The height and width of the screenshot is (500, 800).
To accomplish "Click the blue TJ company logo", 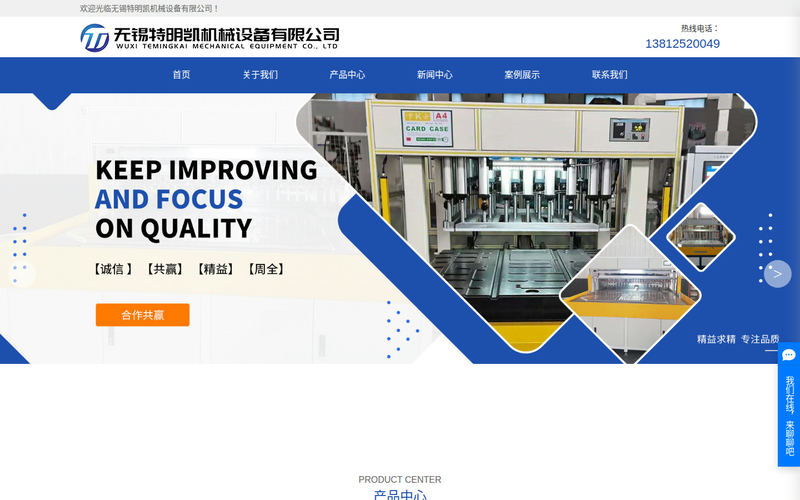I will coord(95,38).
